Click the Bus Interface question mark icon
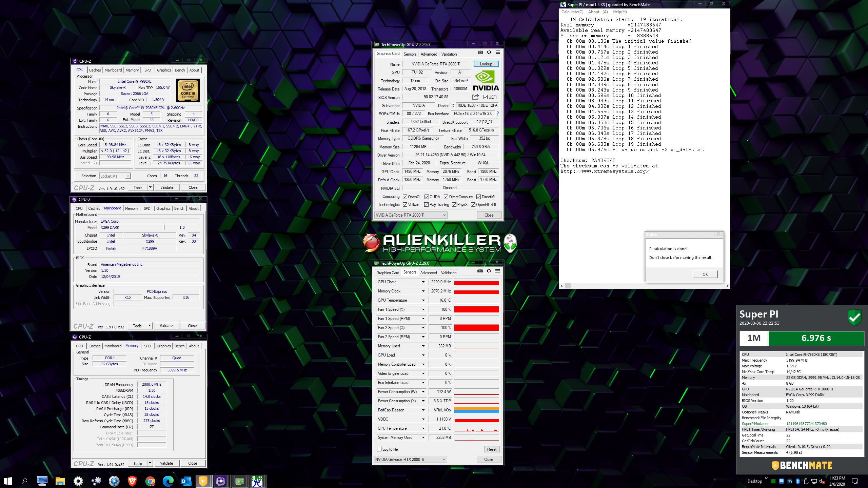 coord(497,114)
